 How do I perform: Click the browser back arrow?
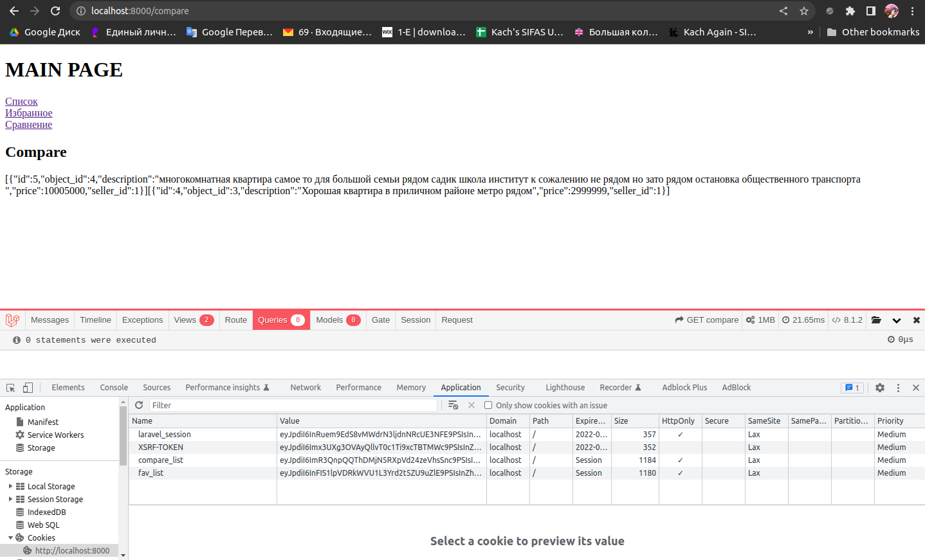[14, 10]
